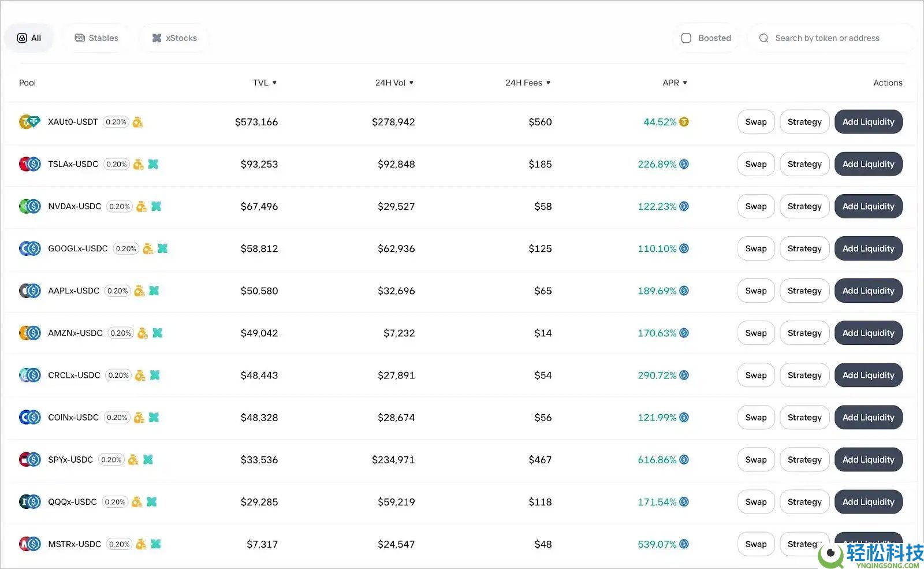Switch to the Stables tab

(x=96, y=38)
